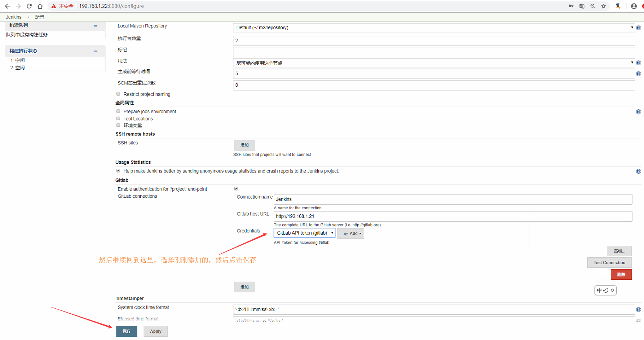Click 增加 button below GitLab connections

[244, 287]
